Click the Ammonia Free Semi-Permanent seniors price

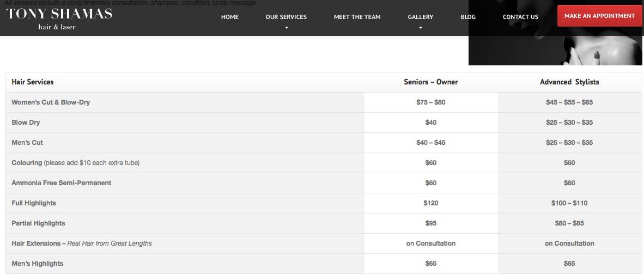pyautogui.click(x=431, y=183)
